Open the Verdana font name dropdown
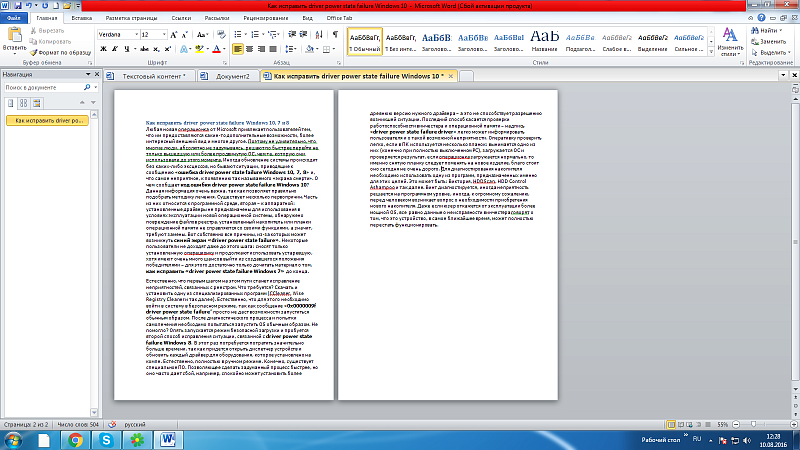The width and height of the screenshot is (800, 450). pos(136,35)
